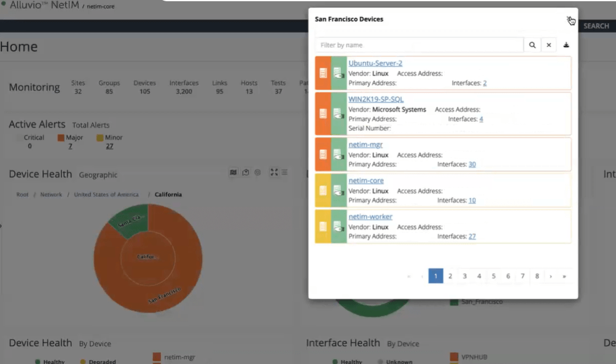
Task: Open the Device Health widget list menu
Action: pyautogui.click(x=284, y=172)
